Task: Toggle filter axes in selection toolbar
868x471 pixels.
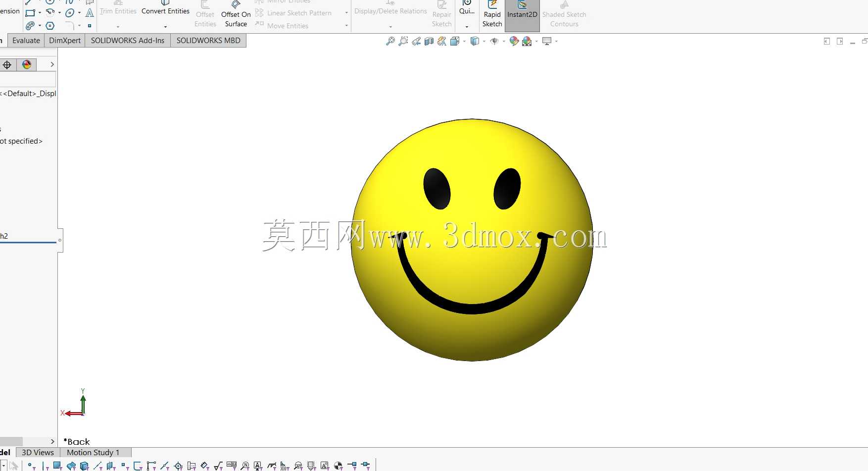Action: click(97, 466)
